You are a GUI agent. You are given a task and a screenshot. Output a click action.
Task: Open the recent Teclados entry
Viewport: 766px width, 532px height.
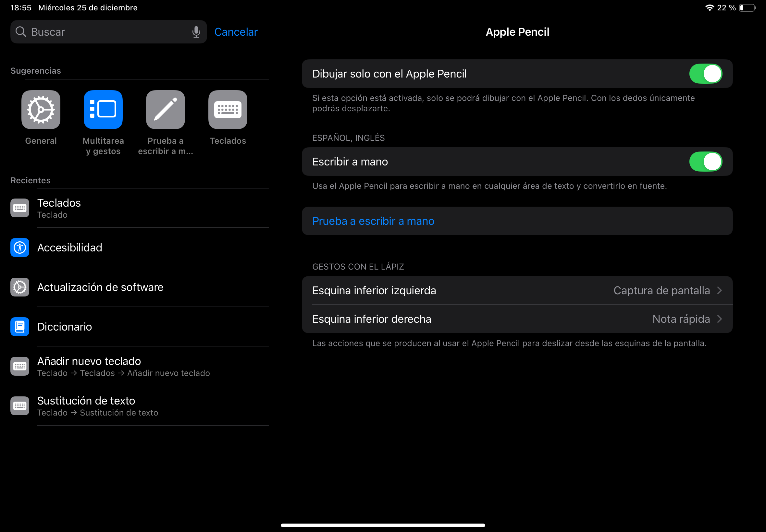133,208
